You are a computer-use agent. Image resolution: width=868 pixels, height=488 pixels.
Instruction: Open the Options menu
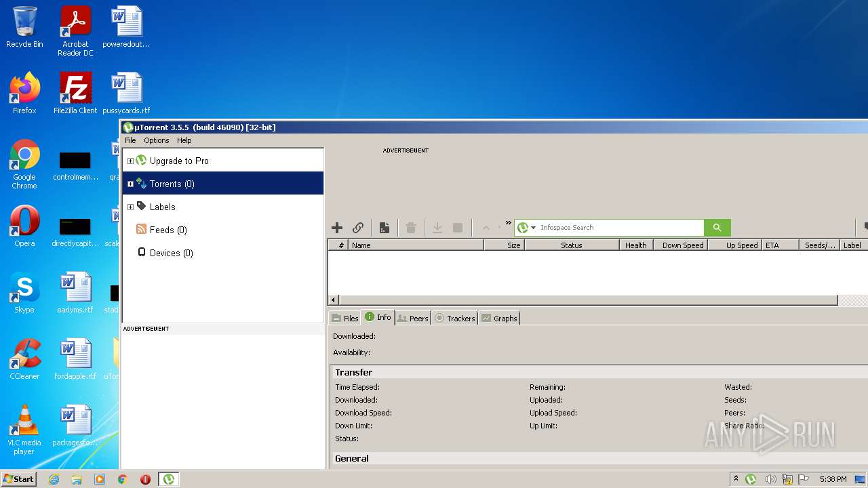pyautogui.click(x=157, y=140)
